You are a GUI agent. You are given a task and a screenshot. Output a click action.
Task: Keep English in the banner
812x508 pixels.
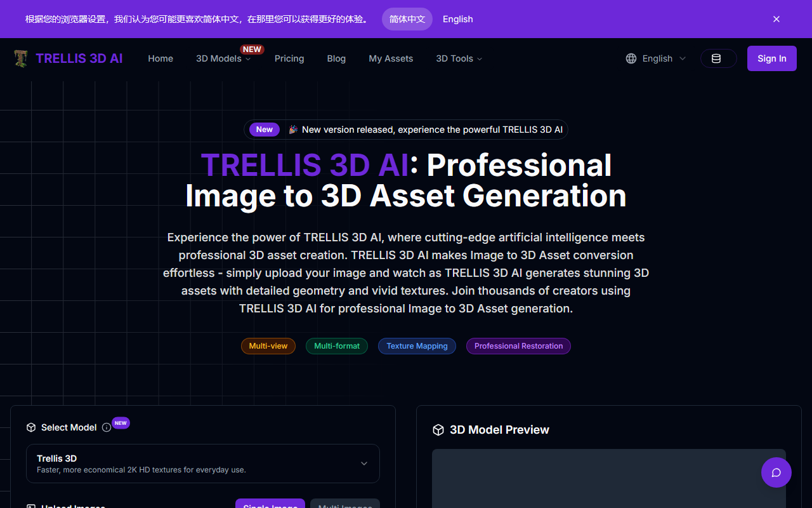tap(458, 19)
